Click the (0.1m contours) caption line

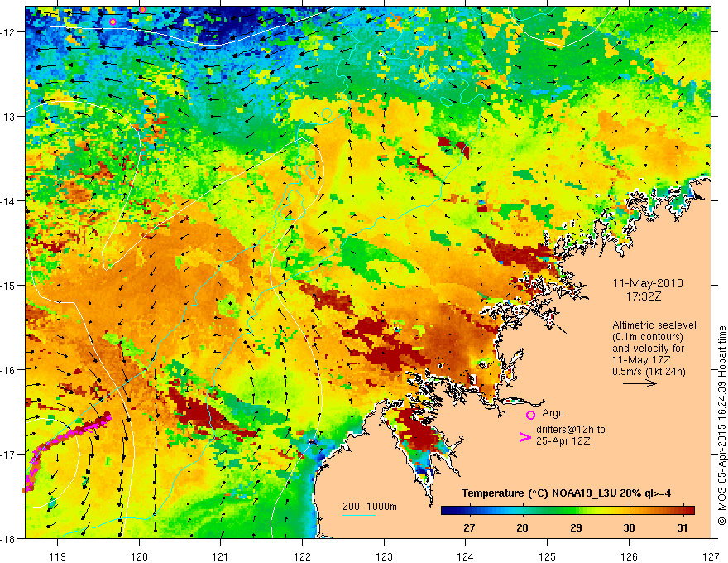click(x=648, y=337)
